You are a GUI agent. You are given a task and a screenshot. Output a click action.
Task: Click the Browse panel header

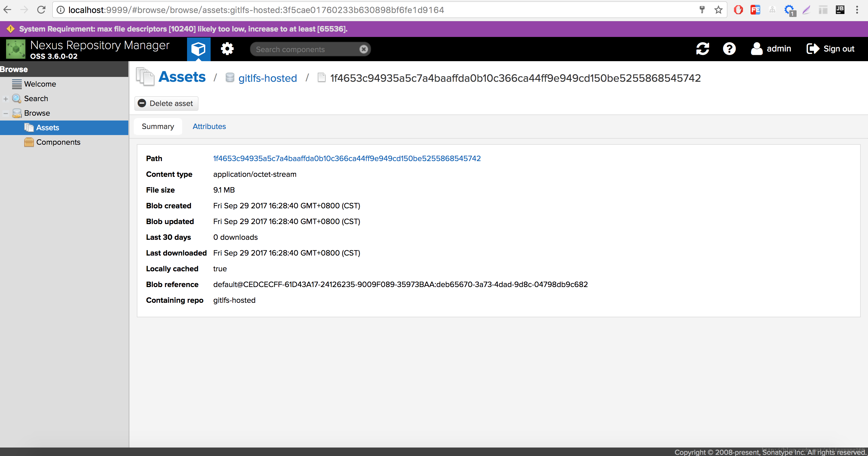[64, 69]
